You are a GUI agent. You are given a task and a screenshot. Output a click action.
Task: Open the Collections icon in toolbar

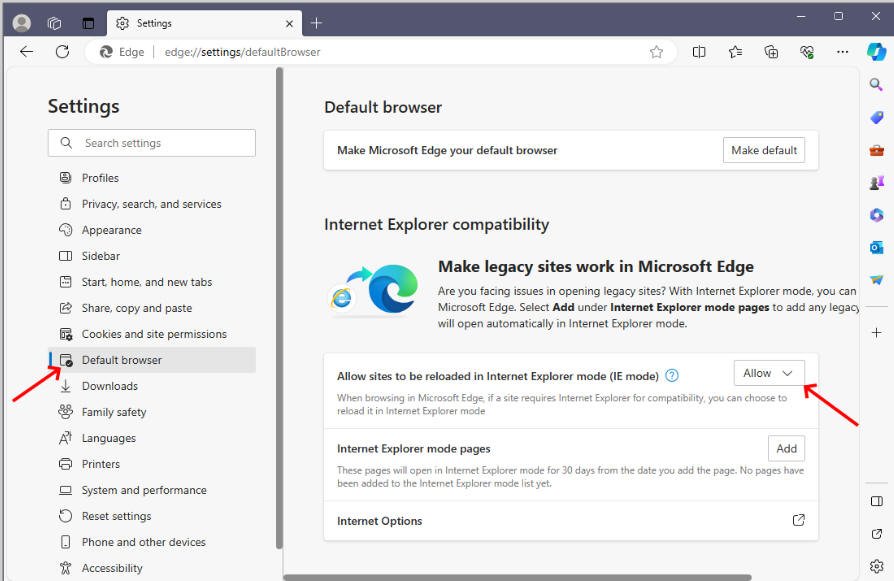point(771,52)
